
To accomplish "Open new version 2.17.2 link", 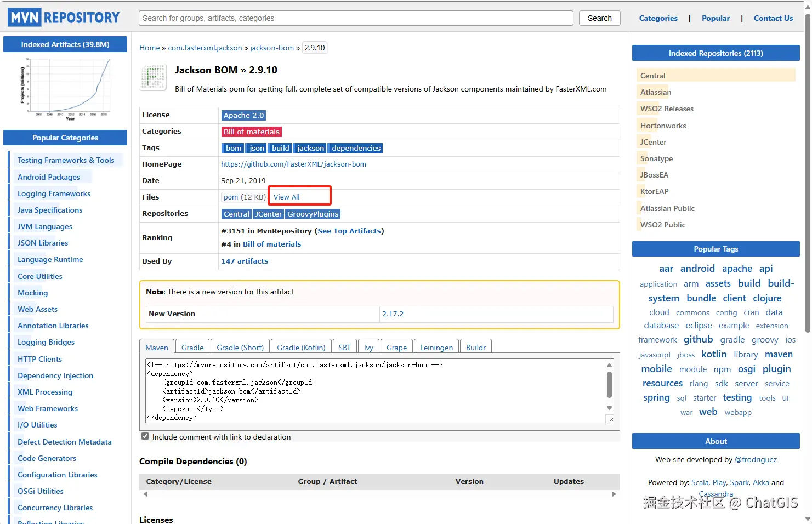I will 393,314.
